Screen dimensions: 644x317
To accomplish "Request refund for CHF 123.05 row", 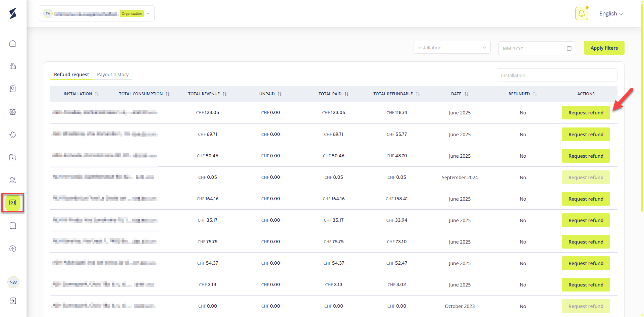I will [x=586, y=113].
